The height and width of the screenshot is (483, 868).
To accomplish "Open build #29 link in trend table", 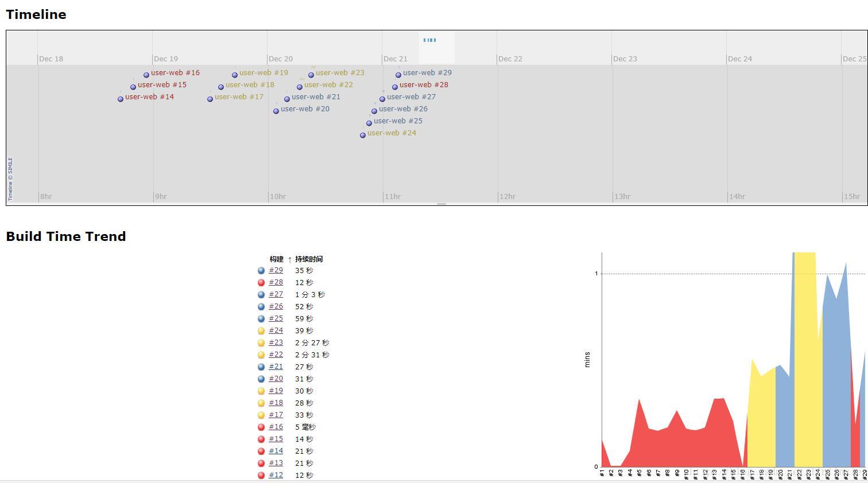I will (276, 270).
